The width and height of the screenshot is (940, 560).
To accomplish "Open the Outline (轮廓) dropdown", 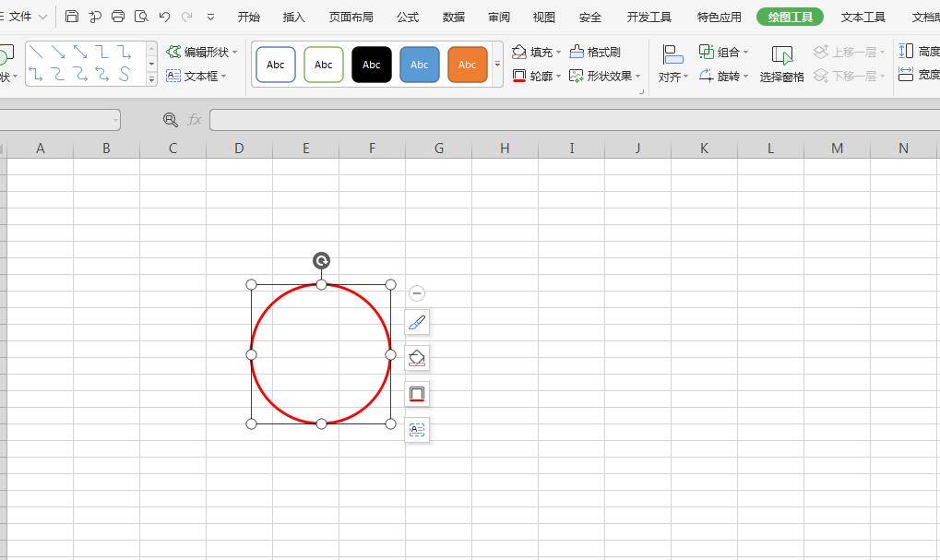I will pos(558,77).
